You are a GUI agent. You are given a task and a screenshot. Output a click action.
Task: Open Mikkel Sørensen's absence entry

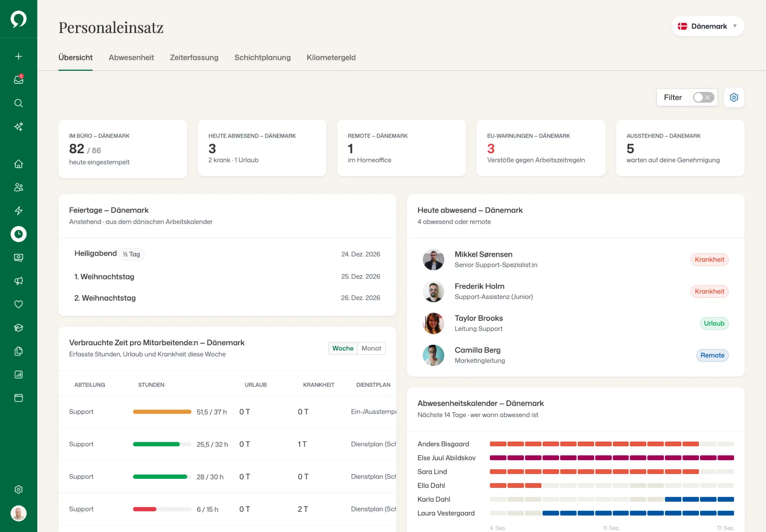point(575,260)
